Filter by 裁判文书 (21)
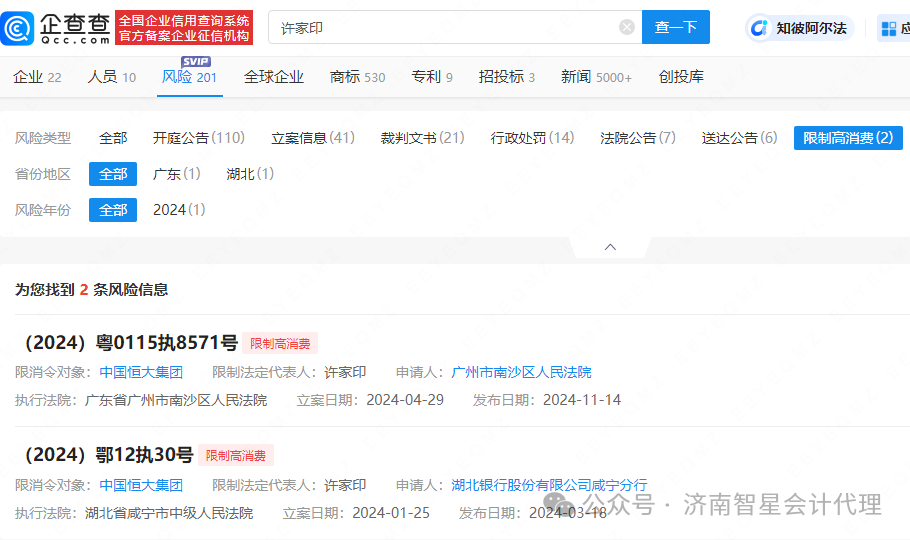 (422, 138)
